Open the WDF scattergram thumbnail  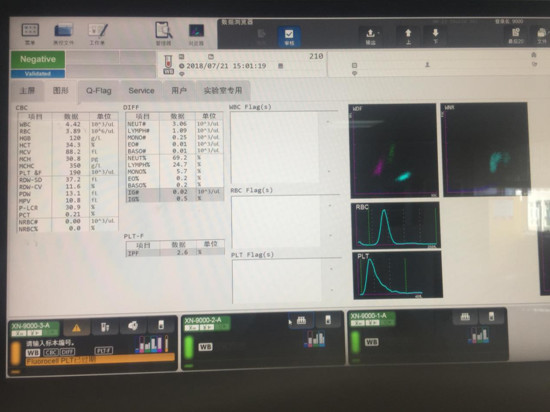click(x=394, y=150)
